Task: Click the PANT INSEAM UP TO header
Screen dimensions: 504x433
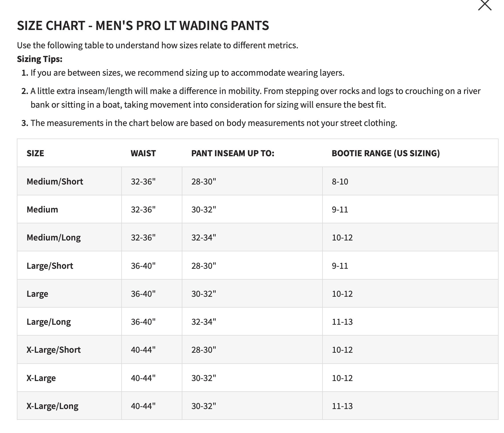Action: (233, 153)
